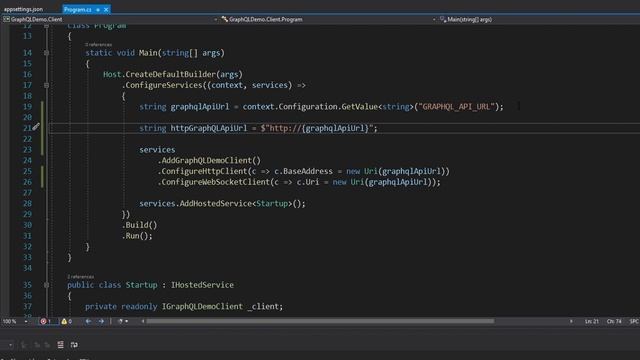This screenshot has width=640, height=360.
Task: Click the Ln: 21 status indicator
Action: (591, 322)
